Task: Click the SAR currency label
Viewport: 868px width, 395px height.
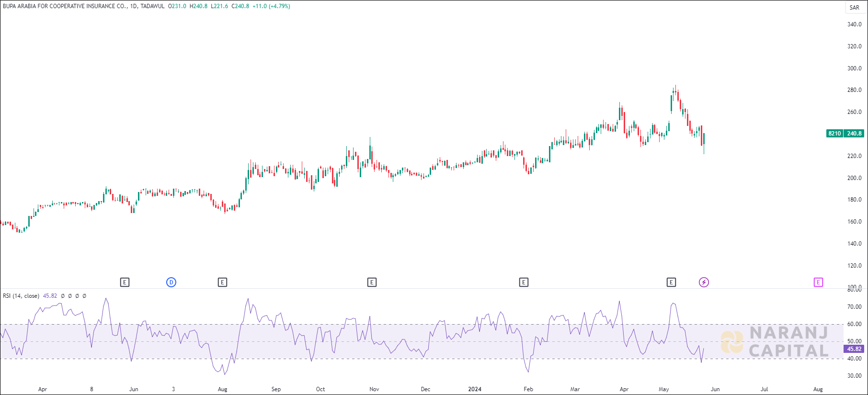Action: click(x=854, y=8)
